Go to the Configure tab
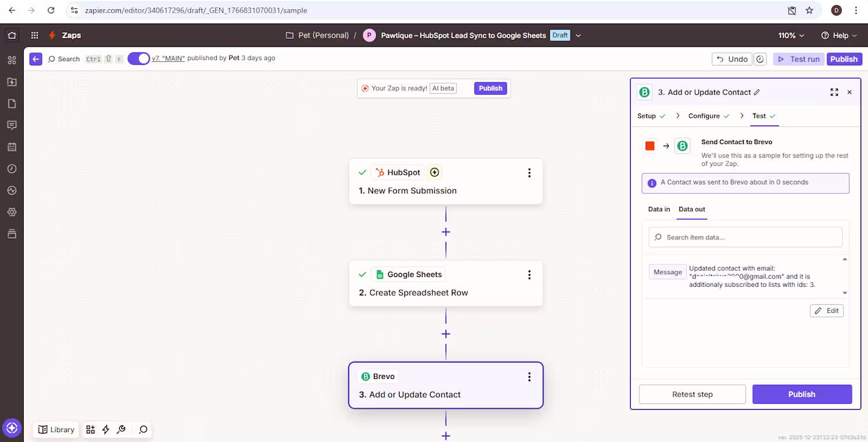The height and width of the screenshot is (442, 868). click(704, 116)
